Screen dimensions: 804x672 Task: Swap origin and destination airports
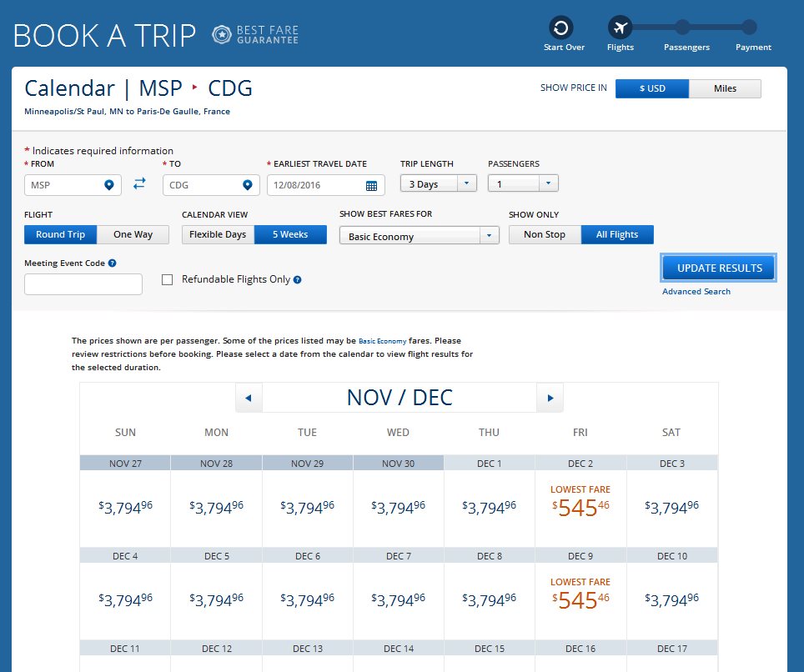pyautogui.click(x=139, y=184)
